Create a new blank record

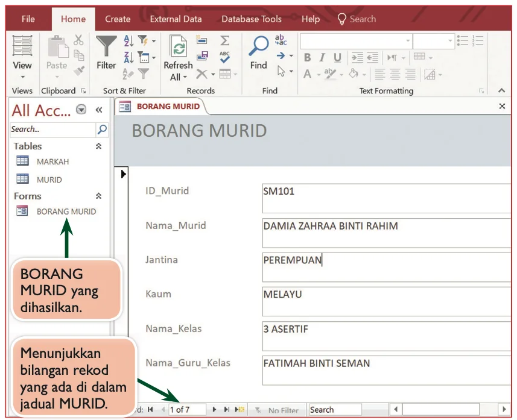click(239, 410)
